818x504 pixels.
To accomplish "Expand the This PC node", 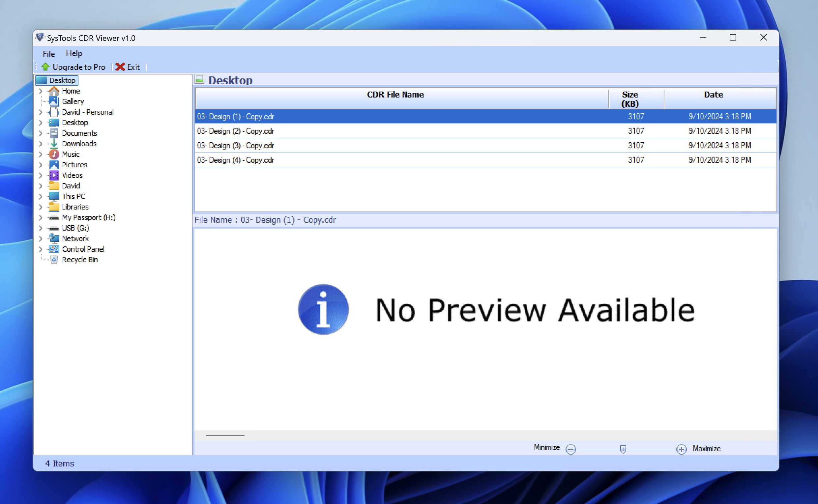I will (x=40, y=196).
